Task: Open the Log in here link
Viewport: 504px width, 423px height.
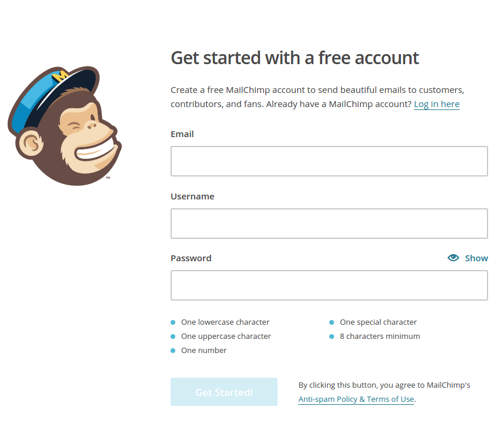Action: point(436,104)
